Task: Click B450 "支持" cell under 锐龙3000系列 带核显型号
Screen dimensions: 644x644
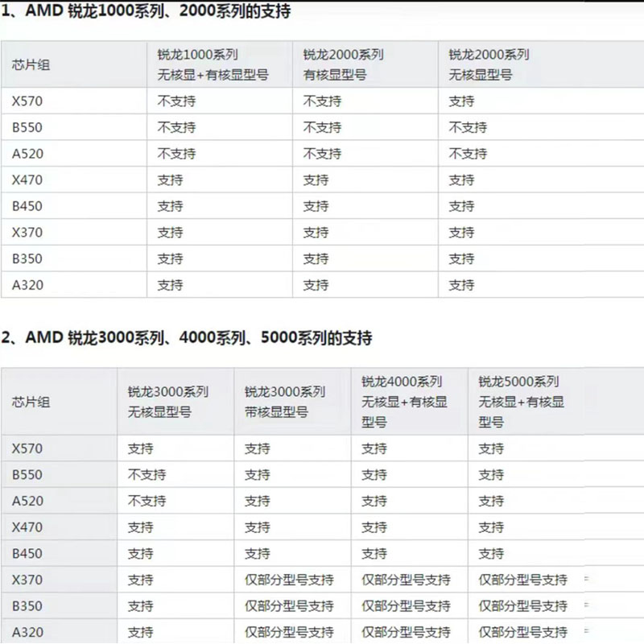Action: click(258, 554)
